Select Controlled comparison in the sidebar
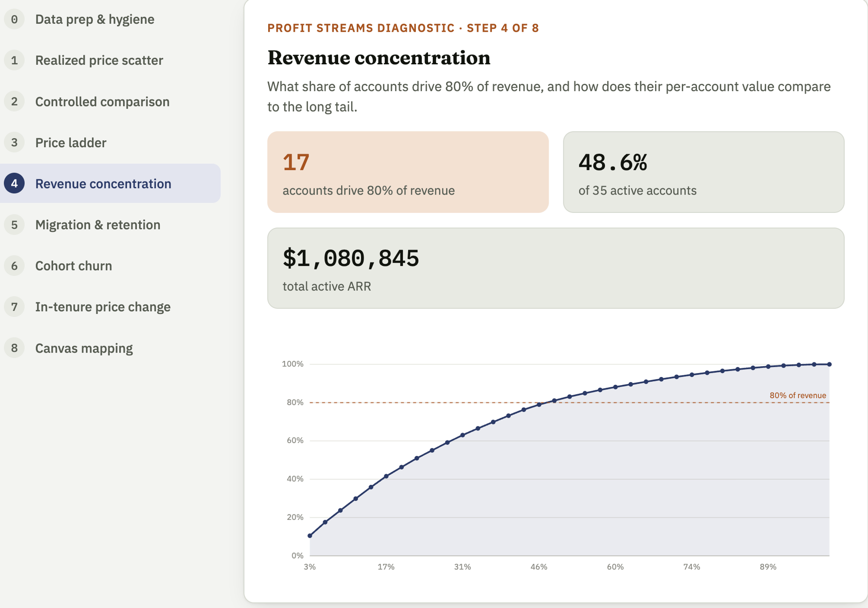 (102, 101)
